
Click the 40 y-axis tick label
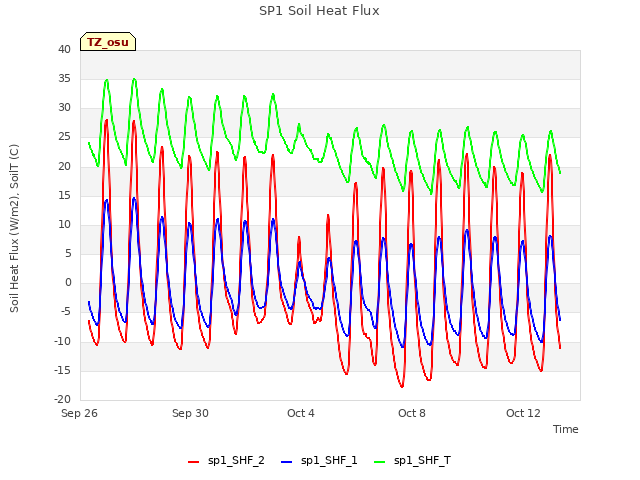point(64,49)
